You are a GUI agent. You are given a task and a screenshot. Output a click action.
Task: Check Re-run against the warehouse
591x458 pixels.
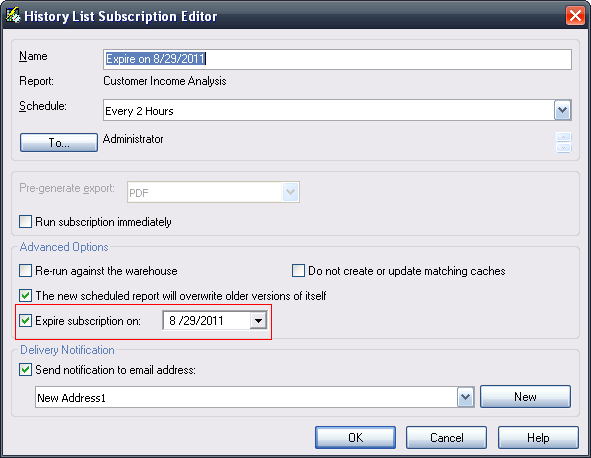pyautogui.click(x=25, y=271)
